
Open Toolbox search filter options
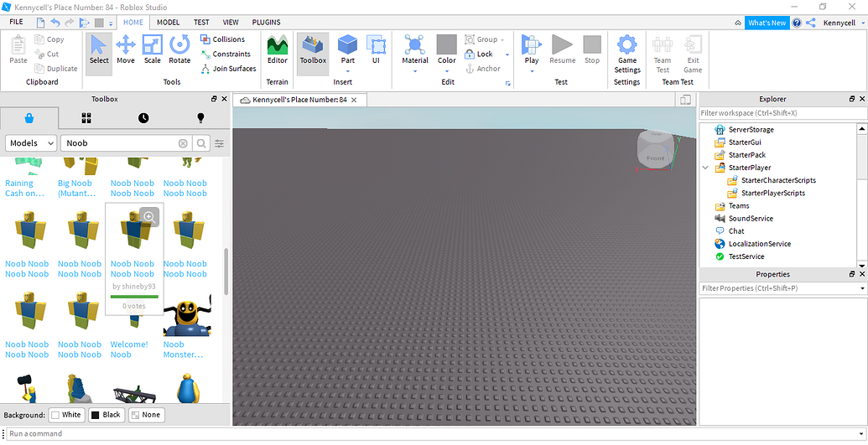219,143
